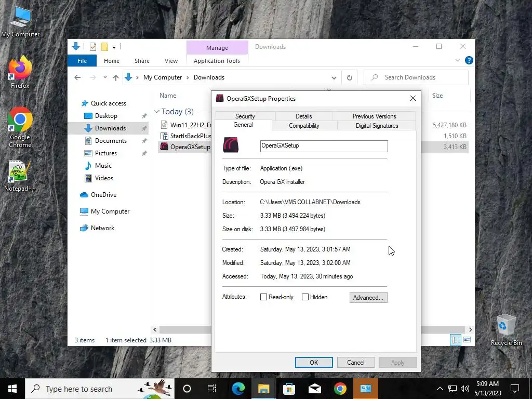Click the Explorer forward navigation arrow
The width and height of the screenshot is (532, 399).
pos(92,77)
